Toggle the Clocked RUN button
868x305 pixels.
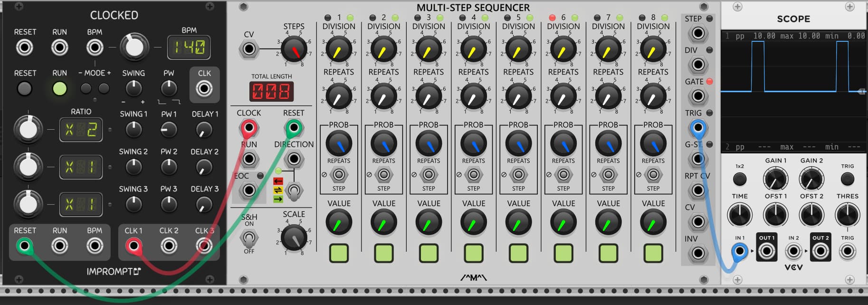(x=59, y=89)
